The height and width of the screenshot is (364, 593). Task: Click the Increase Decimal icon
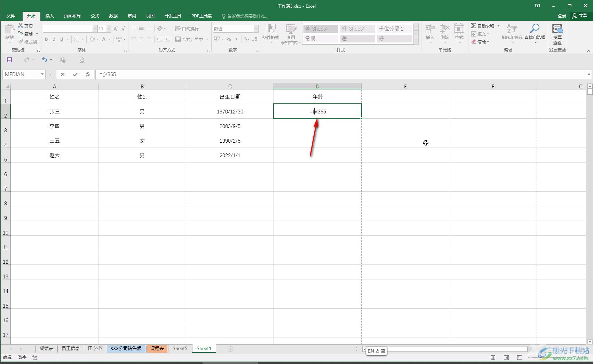(247, 39)
